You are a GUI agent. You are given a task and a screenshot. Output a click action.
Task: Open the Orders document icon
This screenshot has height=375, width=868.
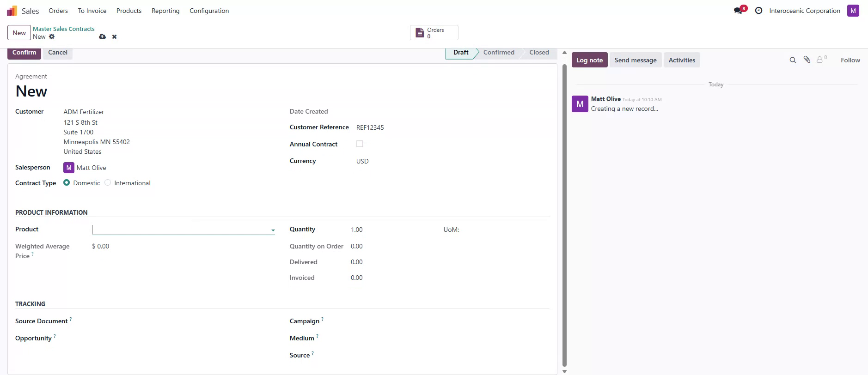point(420,33)
